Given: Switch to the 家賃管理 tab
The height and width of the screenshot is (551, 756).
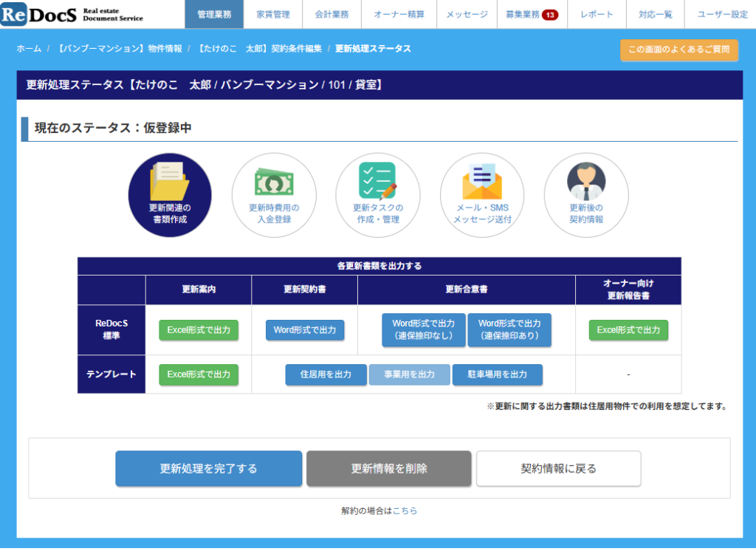Looking at the screenshot, I should [x=273, y=15].
